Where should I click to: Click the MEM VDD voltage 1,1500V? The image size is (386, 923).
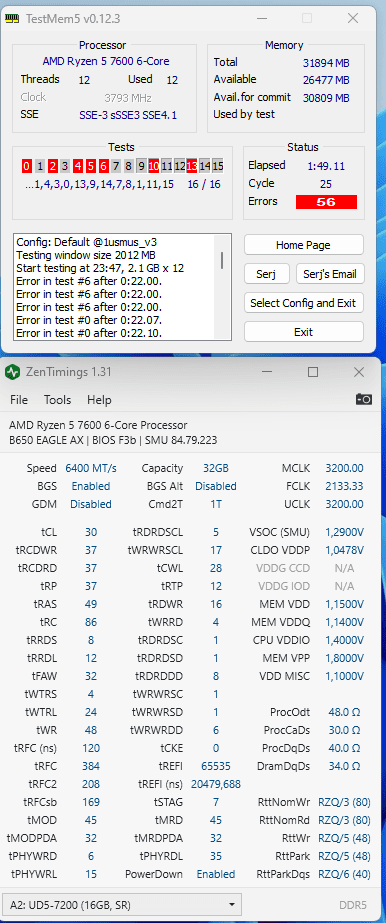(344, 604)
